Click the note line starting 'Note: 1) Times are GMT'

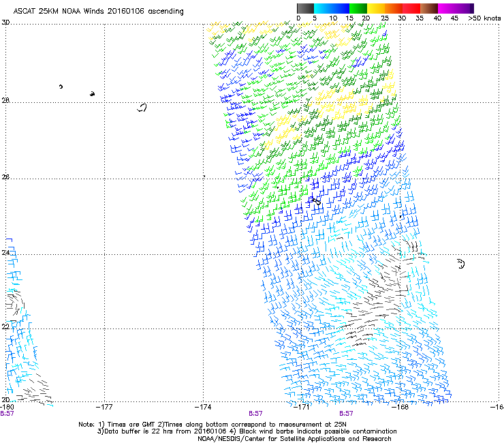212,425
